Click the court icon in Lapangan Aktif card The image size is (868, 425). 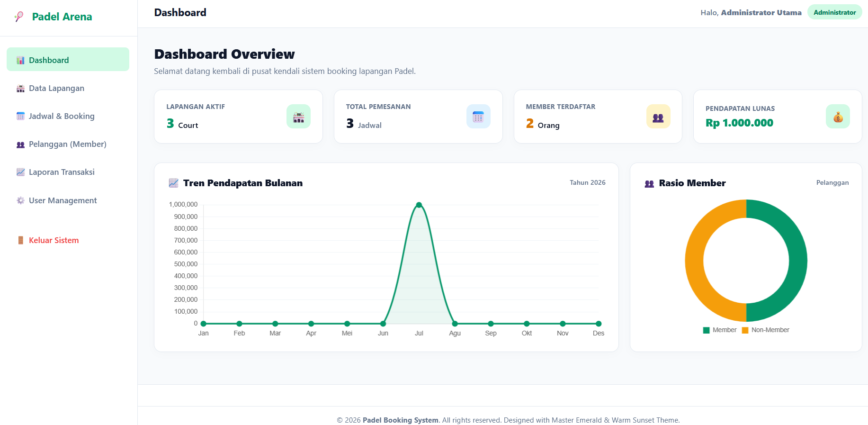click(x=298, y=117)
